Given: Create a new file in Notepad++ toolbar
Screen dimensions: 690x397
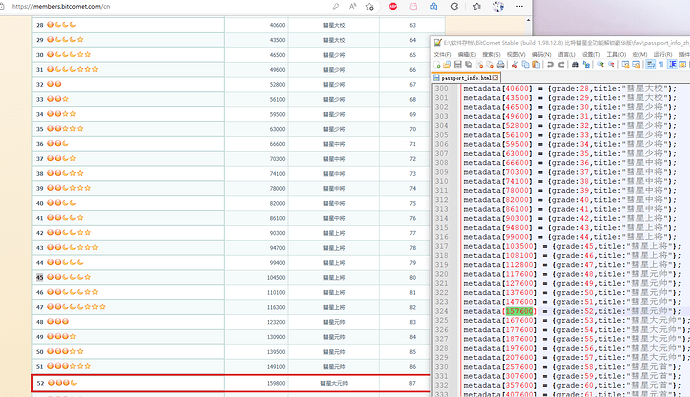Looking at the screenshot, I should (x=437, y=65).
